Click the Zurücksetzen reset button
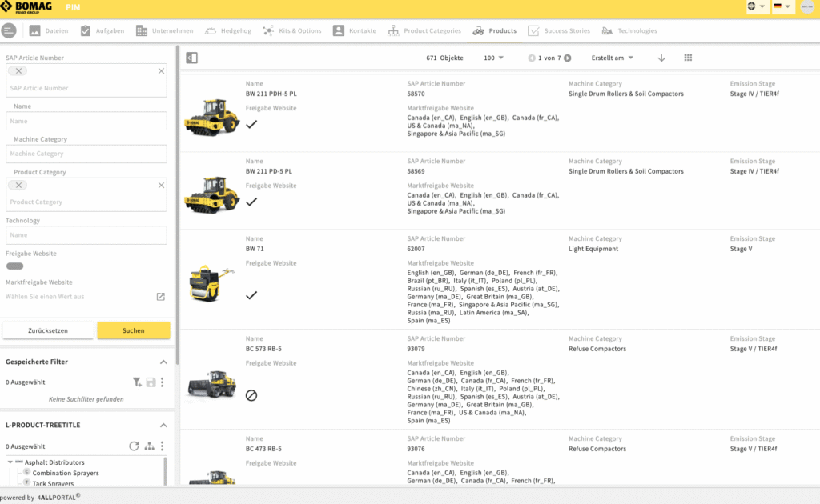Screen dimensions: 820x504 tap(48, 330)
